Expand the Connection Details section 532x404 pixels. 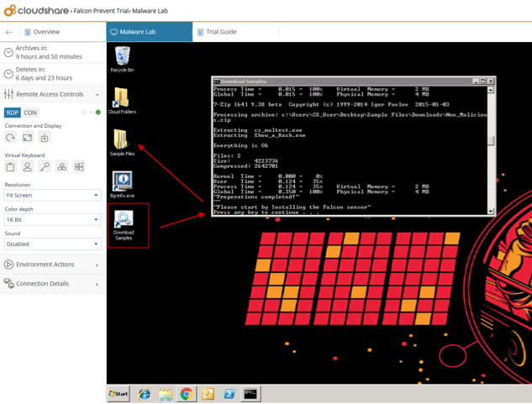(52, 284)
